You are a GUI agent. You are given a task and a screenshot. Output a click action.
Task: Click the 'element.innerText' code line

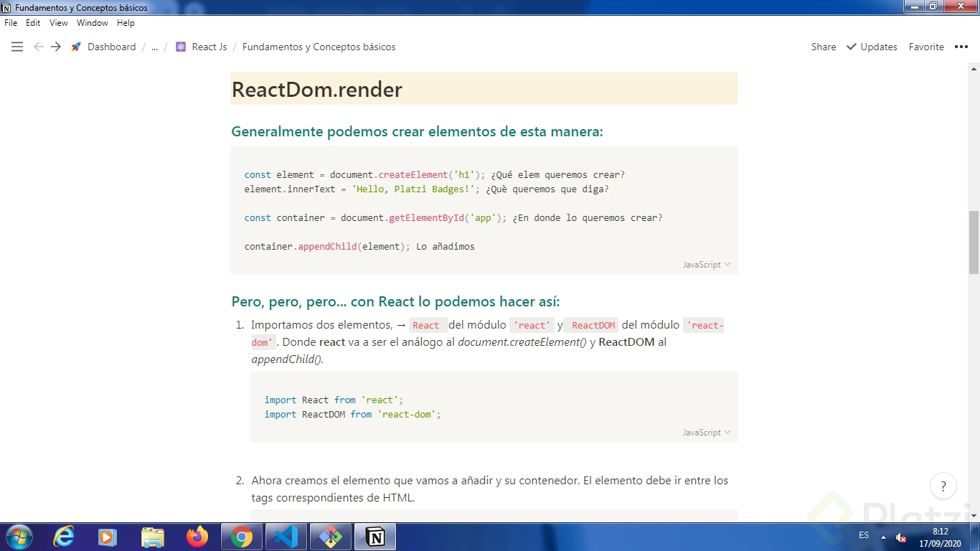(x=427, y=189)
